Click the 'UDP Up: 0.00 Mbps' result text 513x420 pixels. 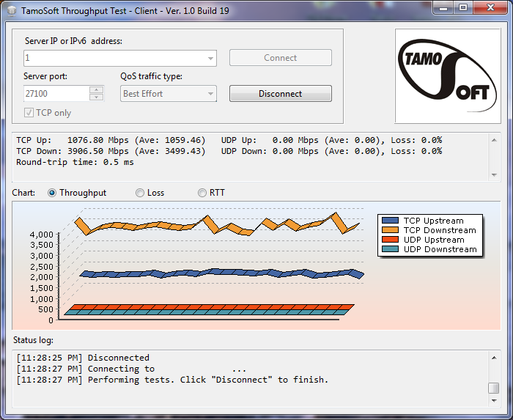pyautogui.click(x=270, y=140)
